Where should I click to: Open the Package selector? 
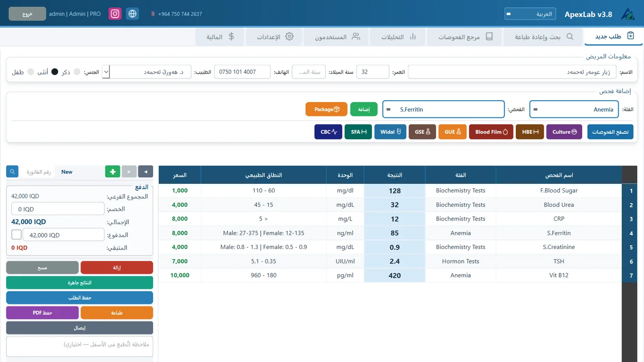[326, 109]
